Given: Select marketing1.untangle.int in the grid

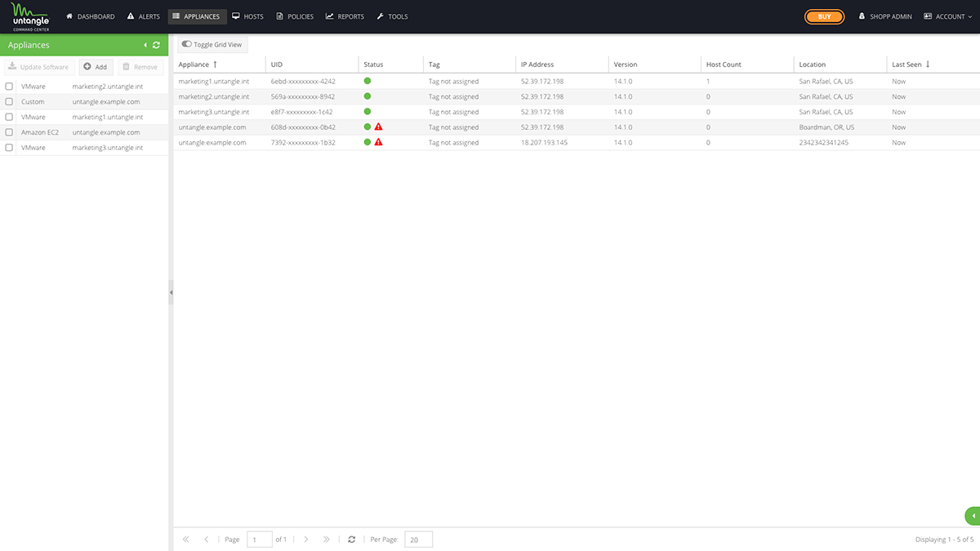Looking at the screenshot, I should pyautogui.click(x=214, y=82).
